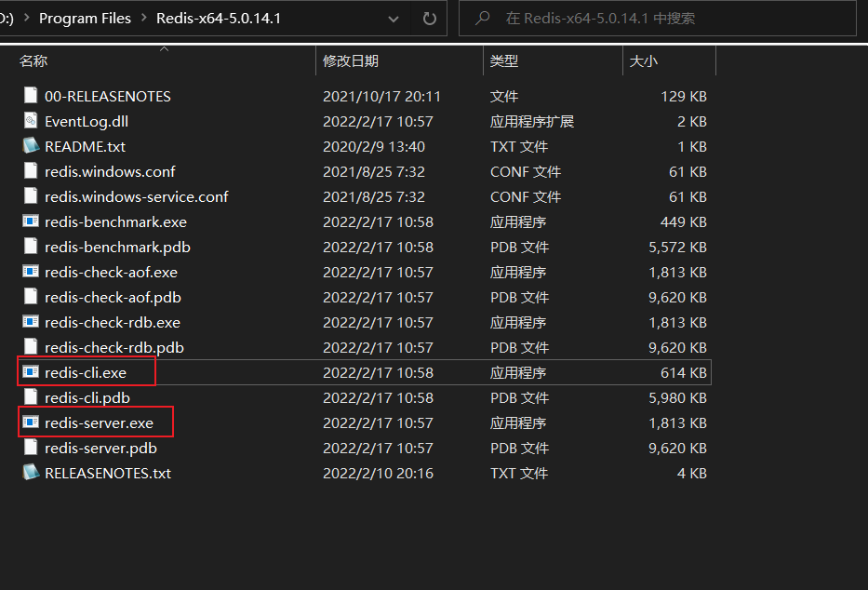Select the file name redis-check-rdb.exe
This screenshot has width=868, height=590.
coord(113,322)
